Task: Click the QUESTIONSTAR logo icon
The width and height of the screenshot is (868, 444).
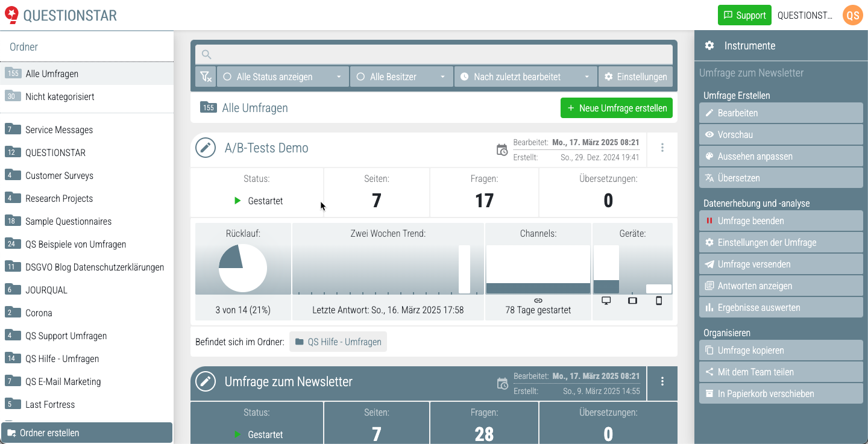Action: point(11,14)
